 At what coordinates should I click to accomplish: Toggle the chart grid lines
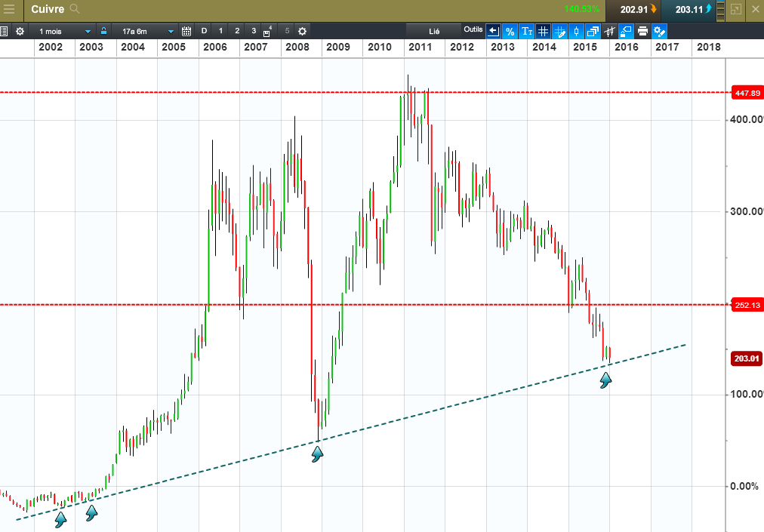click(543, 31)
